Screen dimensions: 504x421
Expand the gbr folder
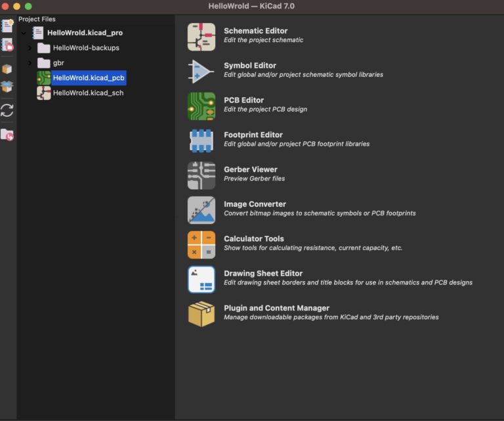point(30,63)
